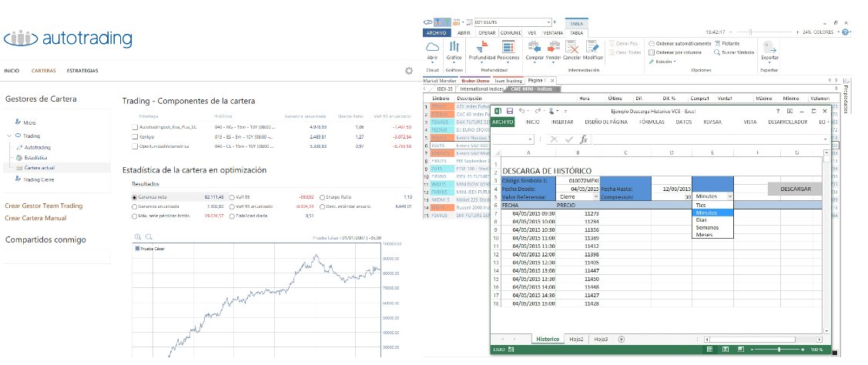Expand the Excel formula bar

pos(826,139)
